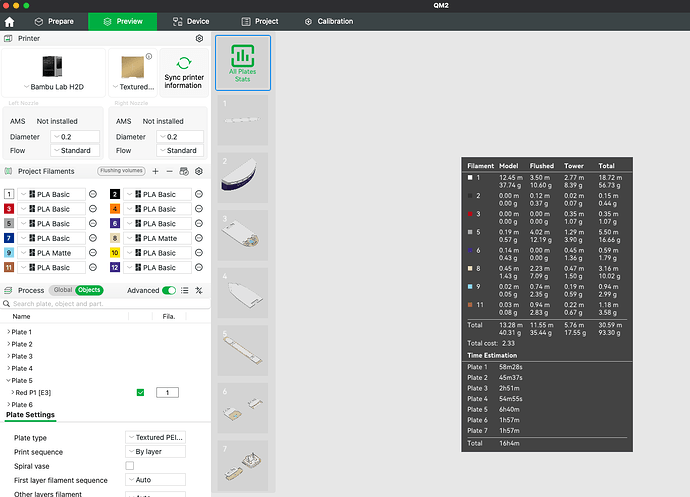The width and height of the screenshot is (690, 497).
Task: Click Sync printer information icon
Action: pos(184,63)
